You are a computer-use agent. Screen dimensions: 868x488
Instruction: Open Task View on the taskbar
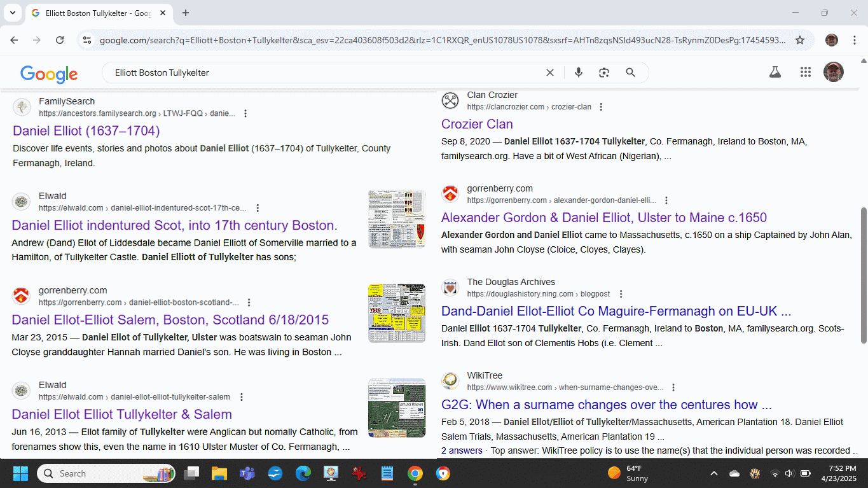[x=191, y=473]
